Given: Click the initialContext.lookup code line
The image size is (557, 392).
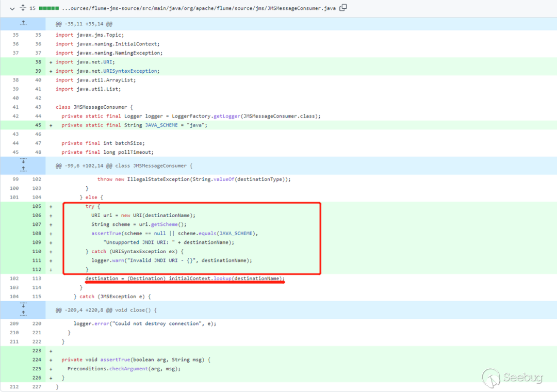Looking at the screenshot, I should click(185, 279).
